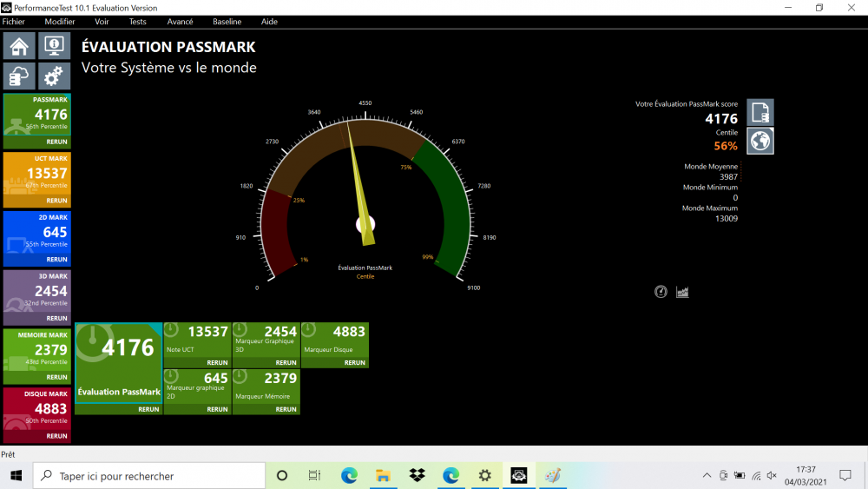Click the 56% centile value
This screenshot has height=489, width=868.
point(725,146)
